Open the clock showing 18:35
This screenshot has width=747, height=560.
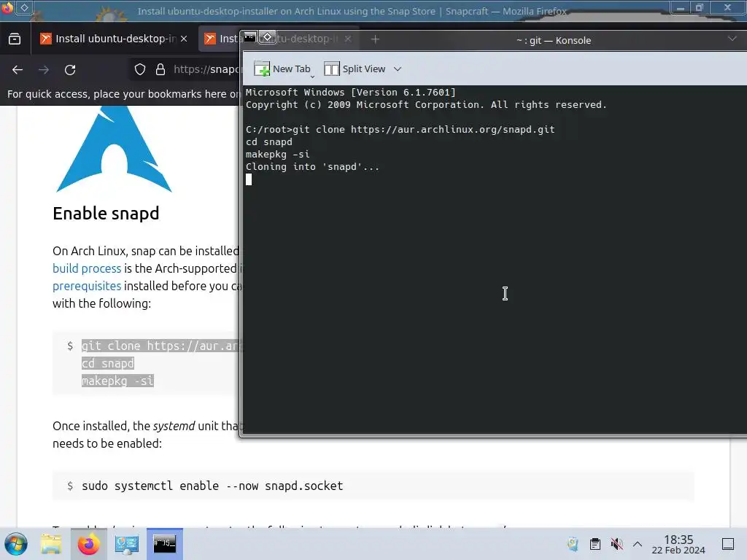point(678,544)
